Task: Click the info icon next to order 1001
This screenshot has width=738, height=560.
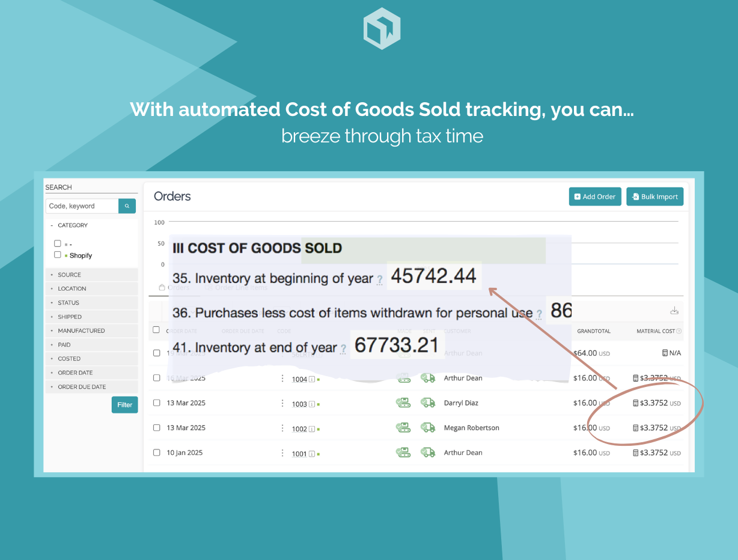Action: point(312,454)
